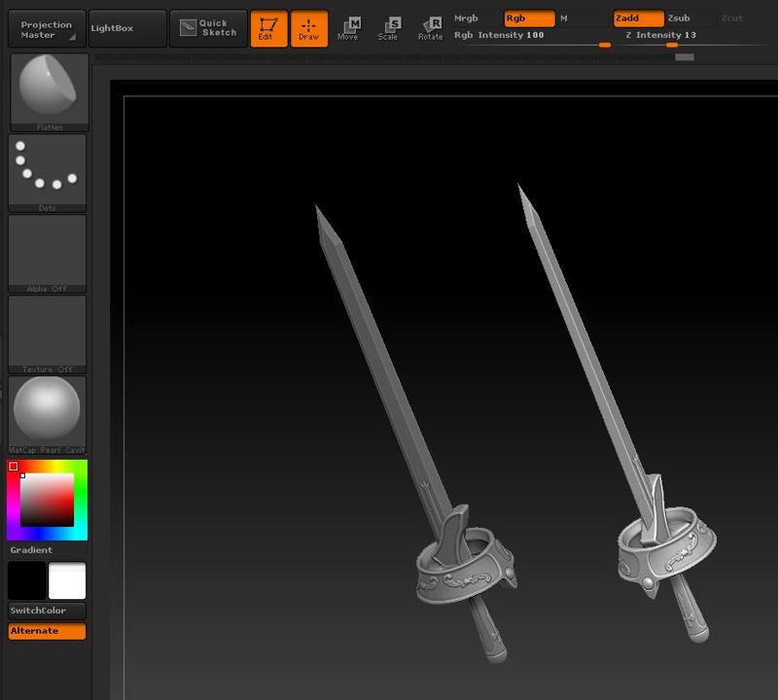Click the Texture Off selector
This screenshot has width=778, height=700.
tap(48, 331)
